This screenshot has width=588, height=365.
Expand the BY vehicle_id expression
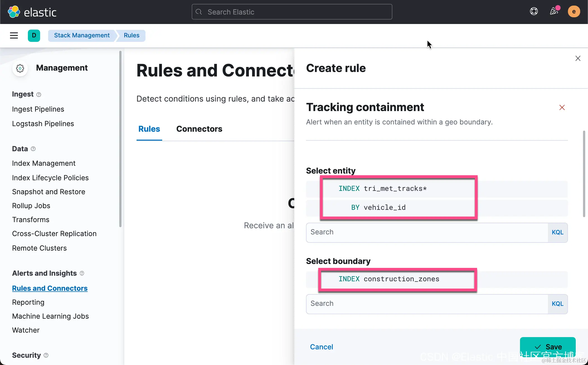tap(378, 208)
